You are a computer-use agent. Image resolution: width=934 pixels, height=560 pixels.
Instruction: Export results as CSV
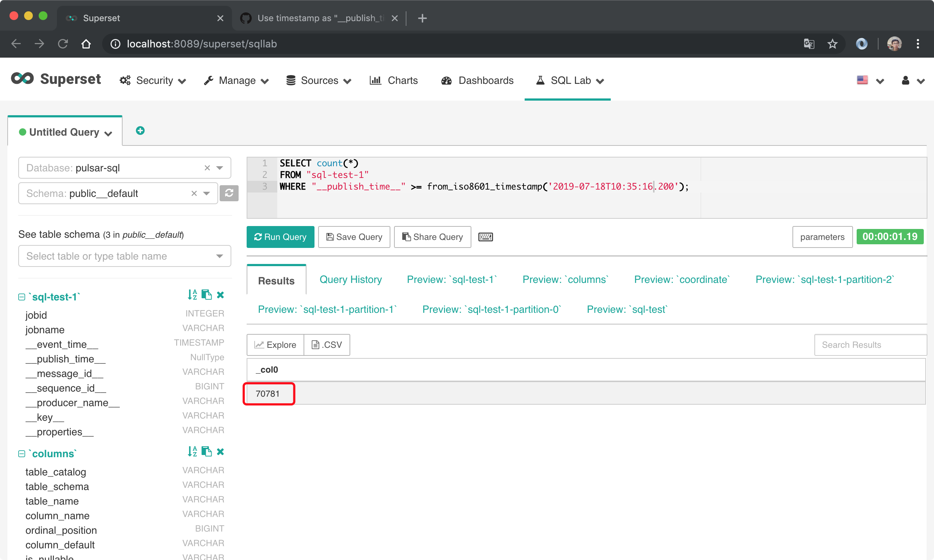(x=327, y=345)
